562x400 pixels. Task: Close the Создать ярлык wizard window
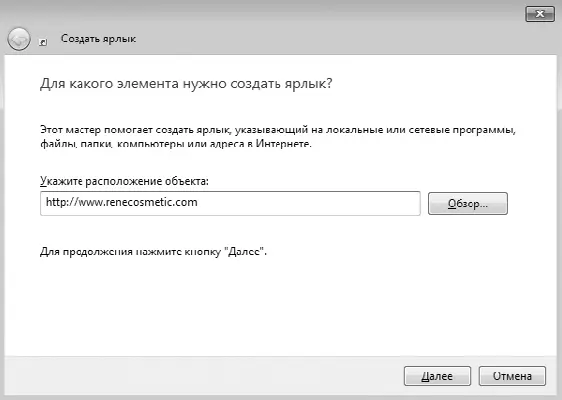tap(540, 14)
